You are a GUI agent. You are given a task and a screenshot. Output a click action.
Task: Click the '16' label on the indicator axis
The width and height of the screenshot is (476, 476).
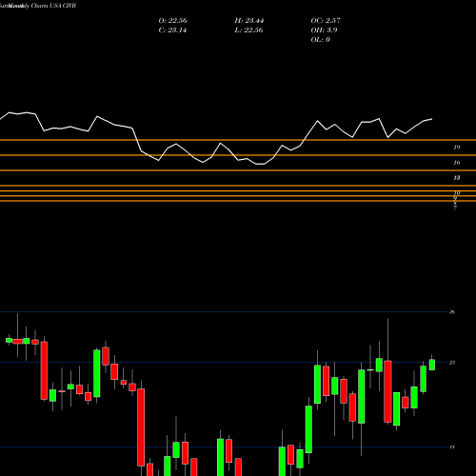(x=457, y=163)
